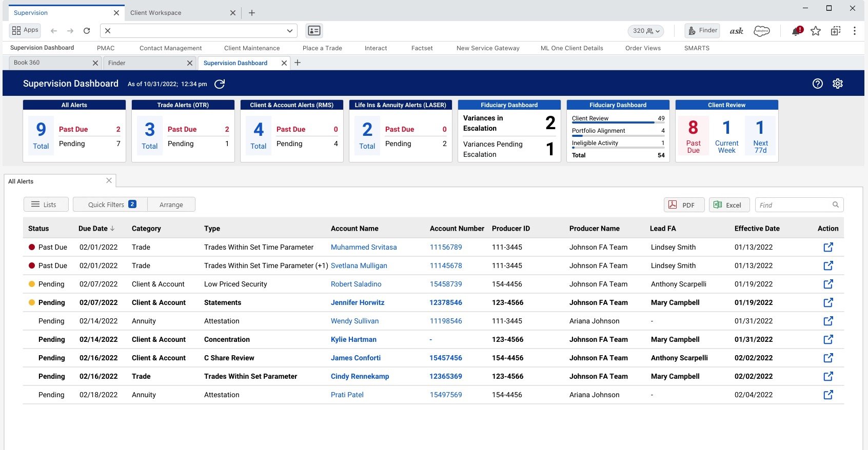Open Jennifer Horwitz account link
868x450 pixels.
click(358, 302)
